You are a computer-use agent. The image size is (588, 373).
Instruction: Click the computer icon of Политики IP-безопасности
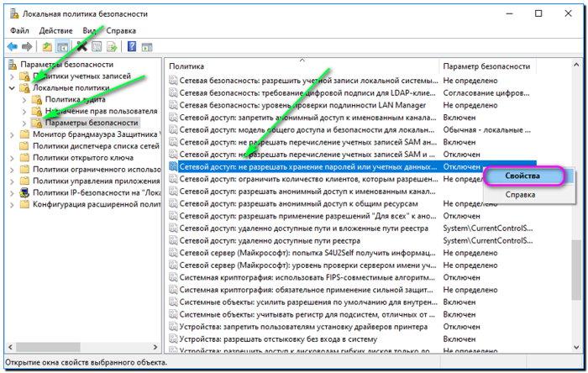[24, 192]
